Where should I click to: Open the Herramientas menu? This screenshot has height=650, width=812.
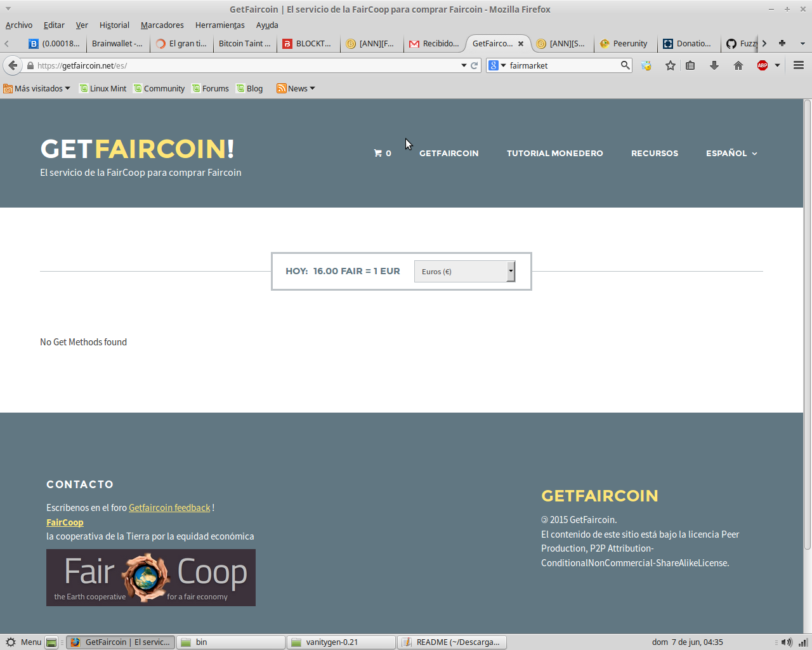(220, 25)
